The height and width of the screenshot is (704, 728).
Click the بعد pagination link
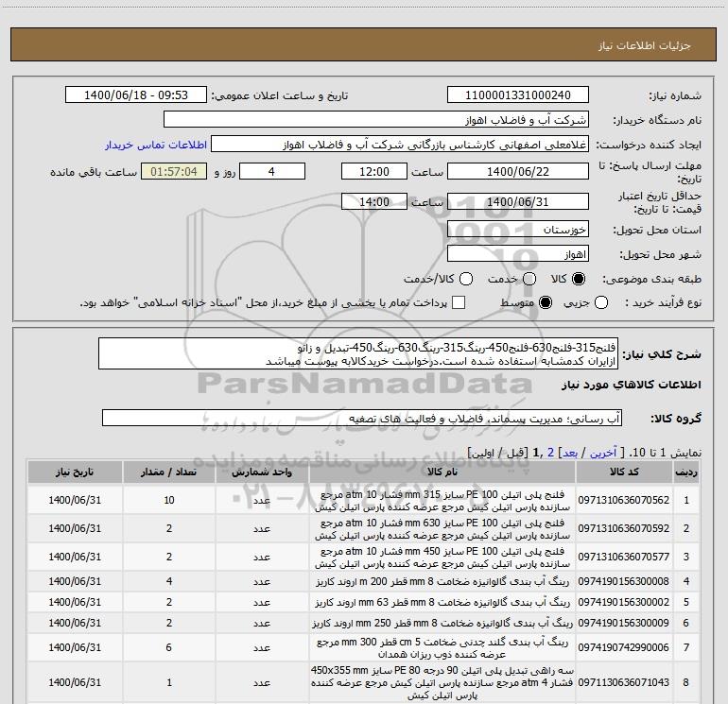pyautogui.click(x=570, y=453)
